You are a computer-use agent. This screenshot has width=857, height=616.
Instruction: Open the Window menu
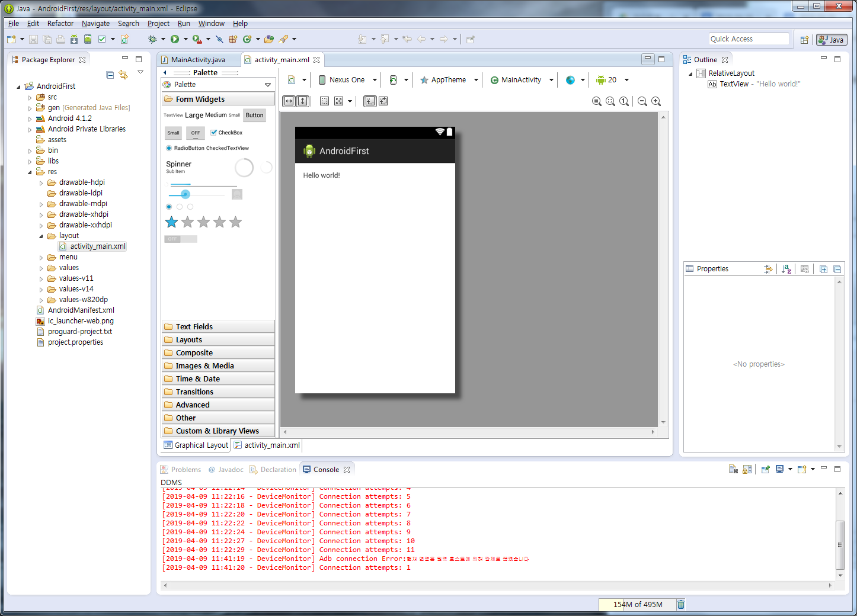click(212, 24)
